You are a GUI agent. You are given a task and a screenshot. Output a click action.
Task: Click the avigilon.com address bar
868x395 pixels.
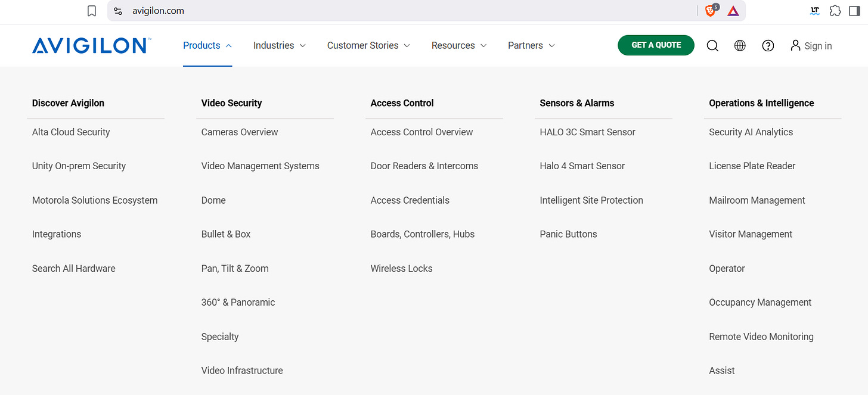[x=405, y=11]
